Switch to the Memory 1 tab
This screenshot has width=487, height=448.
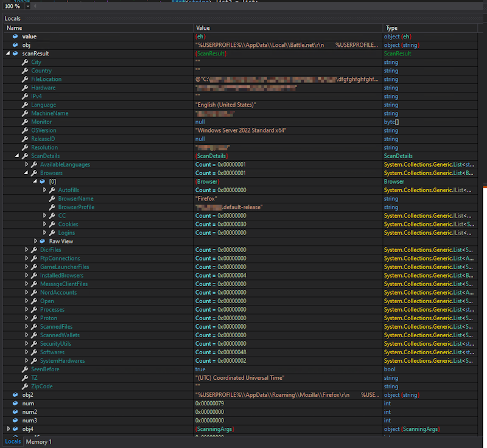(39, 441)
